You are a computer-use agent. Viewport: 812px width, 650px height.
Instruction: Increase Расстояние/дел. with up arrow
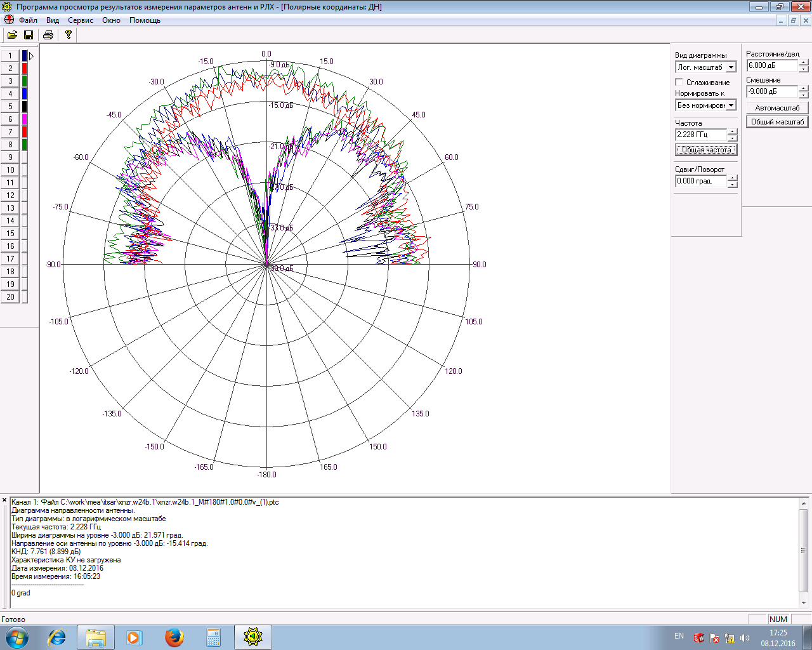point(804,63)
